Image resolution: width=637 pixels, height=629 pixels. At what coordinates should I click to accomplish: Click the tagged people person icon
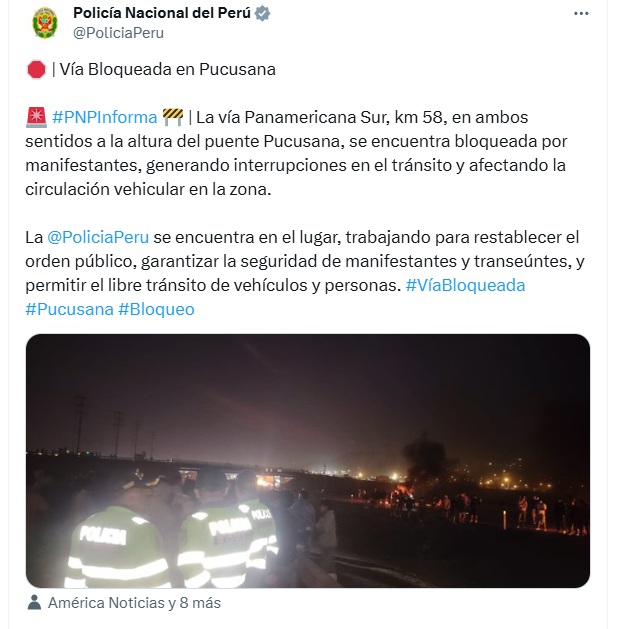(x=35, y=602)
